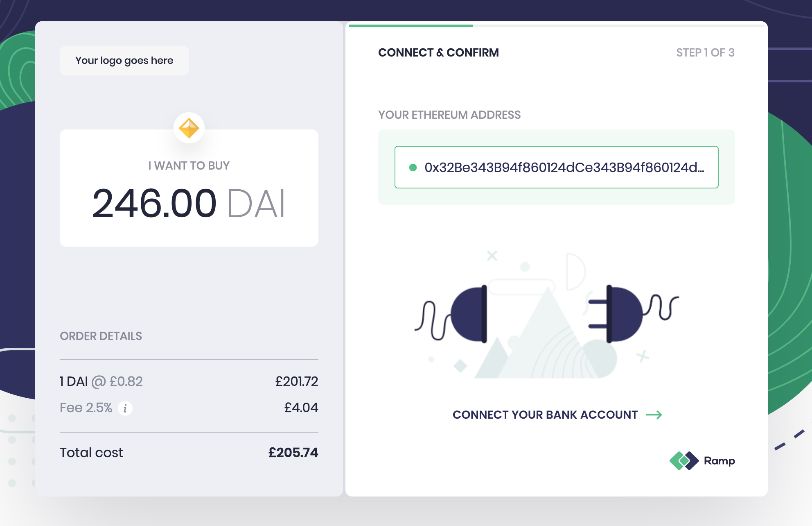Click Connect Your Bank Account
Image resolution: width=812 pixels, height=526 pixels.
point(545,415)
